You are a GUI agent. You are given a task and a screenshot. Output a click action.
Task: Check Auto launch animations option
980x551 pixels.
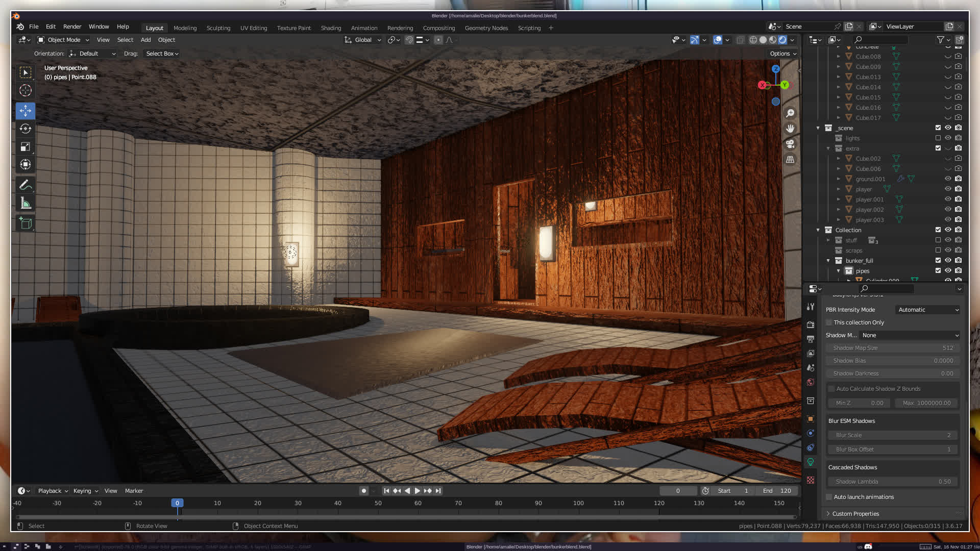[x=829, y=497]
